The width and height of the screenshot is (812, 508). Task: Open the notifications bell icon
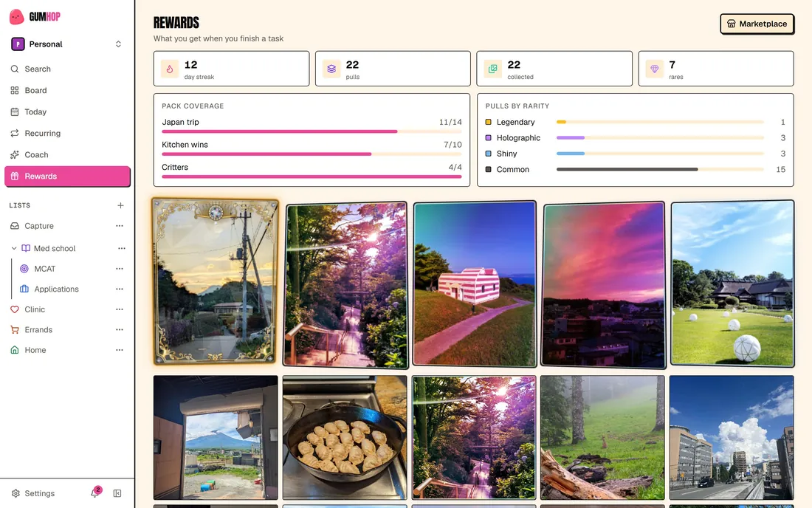click(x=94, y=493)
